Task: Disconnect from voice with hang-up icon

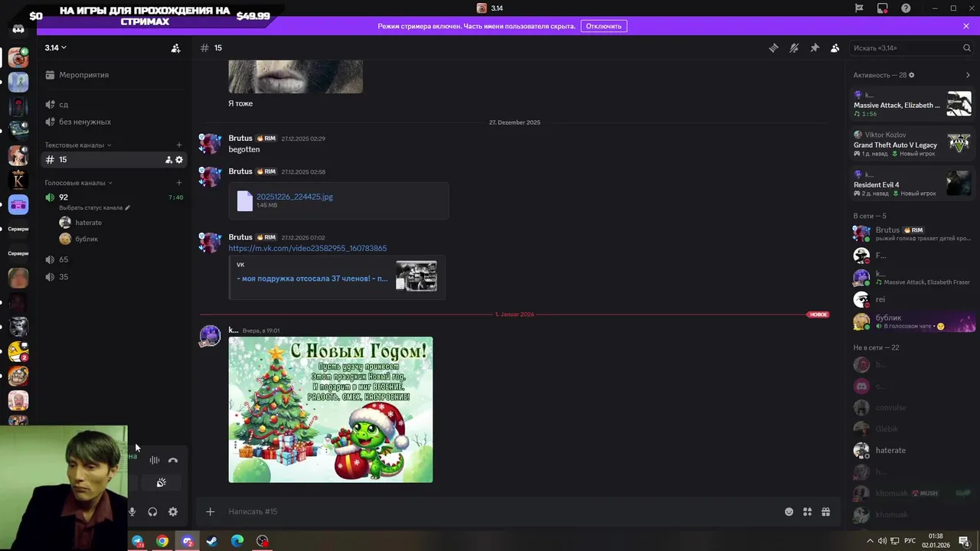Action: coord(173,460)
